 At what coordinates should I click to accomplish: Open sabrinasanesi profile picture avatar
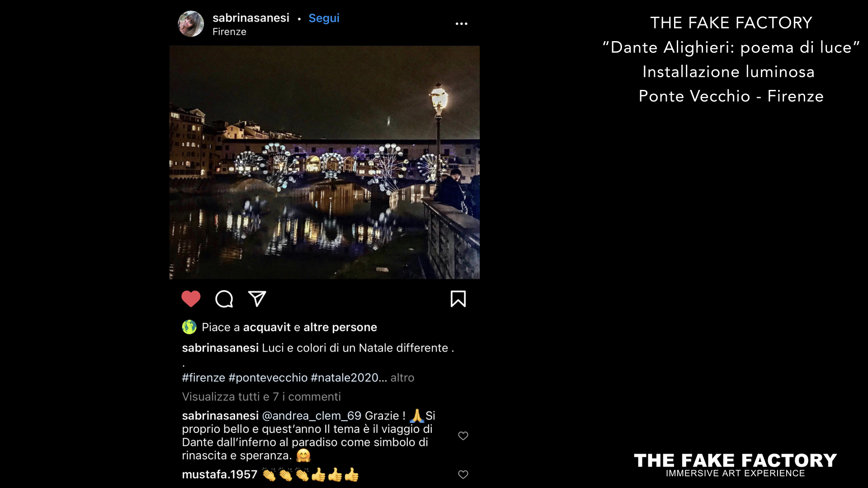191,23
